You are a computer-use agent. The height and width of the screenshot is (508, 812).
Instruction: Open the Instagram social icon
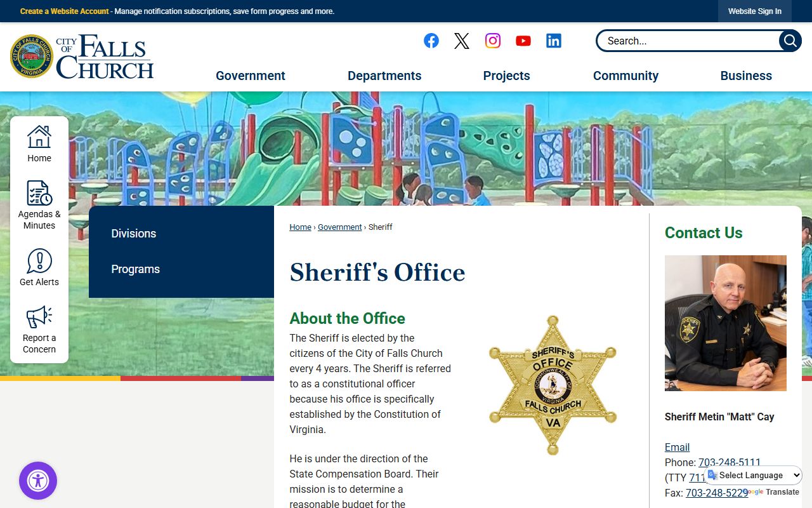pos(493,41)
